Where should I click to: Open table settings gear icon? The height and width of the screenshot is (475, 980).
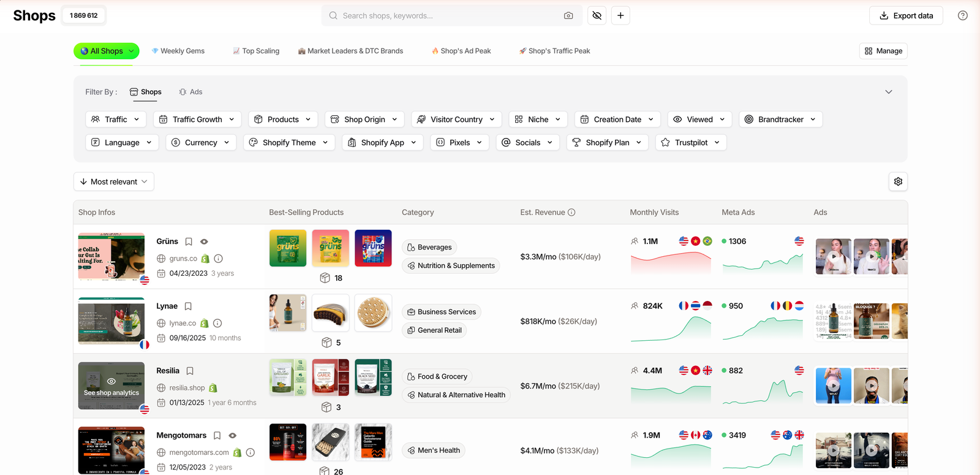point(898,181)
